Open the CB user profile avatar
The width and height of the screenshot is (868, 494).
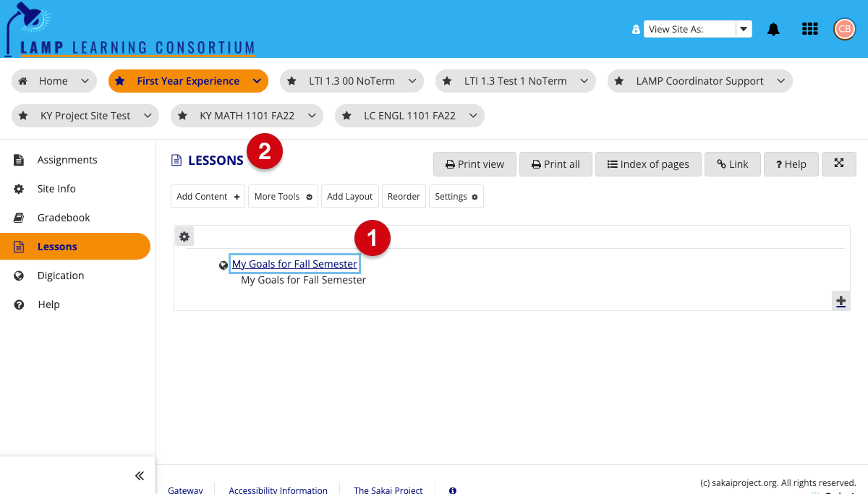pyautogui.click(x=844, y=29)
